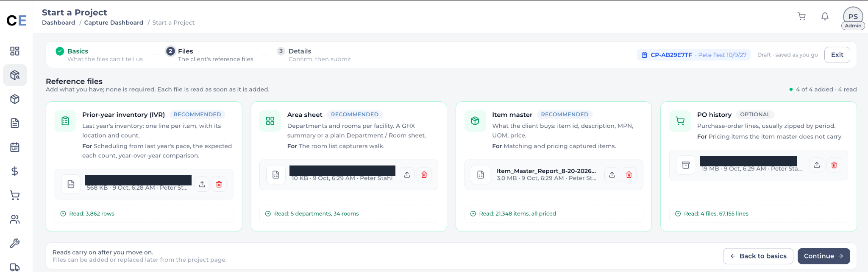This screenshot has width=868, height=272.
Task: Click the PO history archive file icon
Action: [x=685, y=165]
